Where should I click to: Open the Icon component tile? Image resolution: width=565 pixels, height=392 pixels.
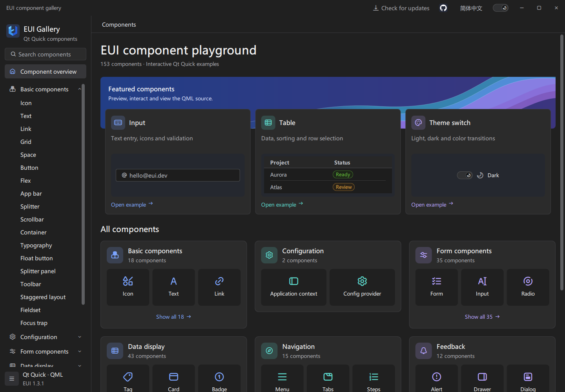coord(128,287)
